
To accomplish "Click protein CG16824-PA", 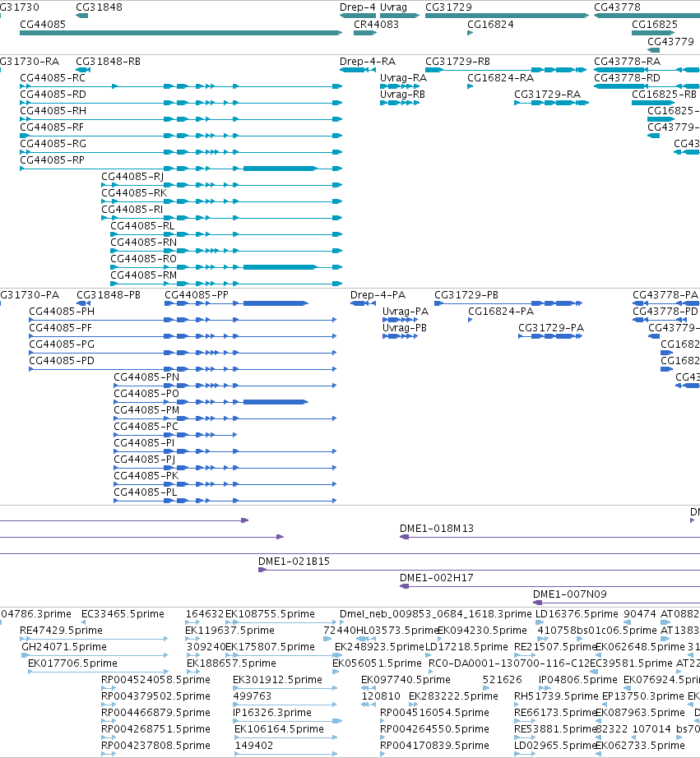I will tap(501, 312).
